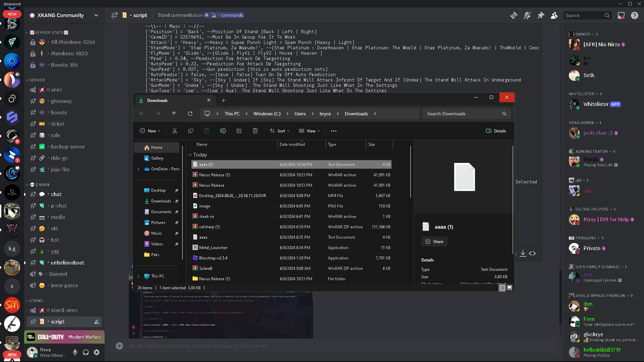Toggle the Details pane button
Viewport: 644px width, 362px height.
point(496,131)
